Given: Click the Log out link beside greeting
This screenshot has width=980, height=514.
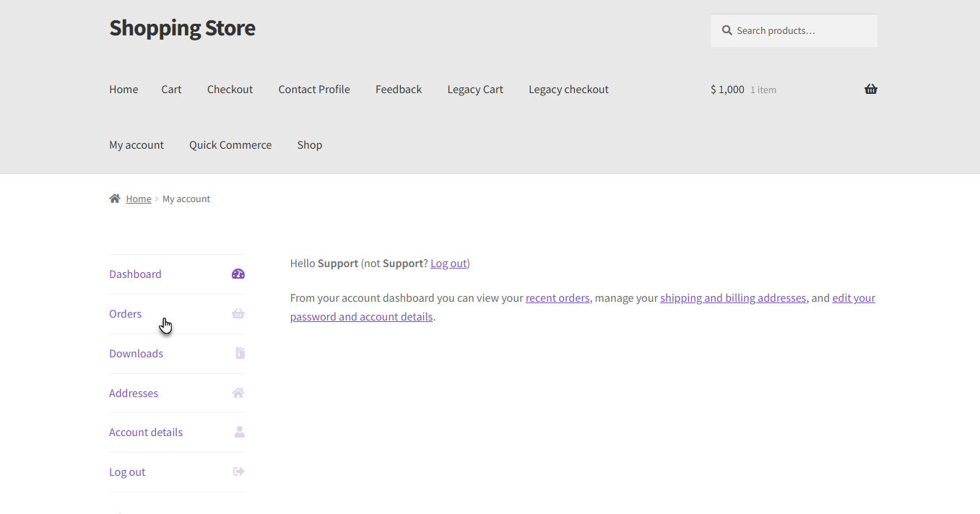Looking at the screenshot, I should pos(448,263).
